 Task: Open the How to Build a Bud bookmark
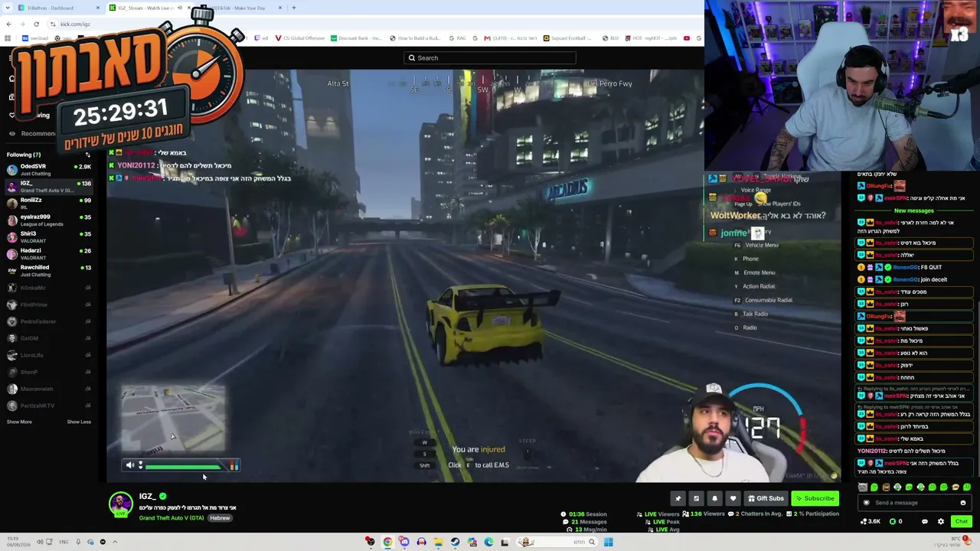click(415, 38)
